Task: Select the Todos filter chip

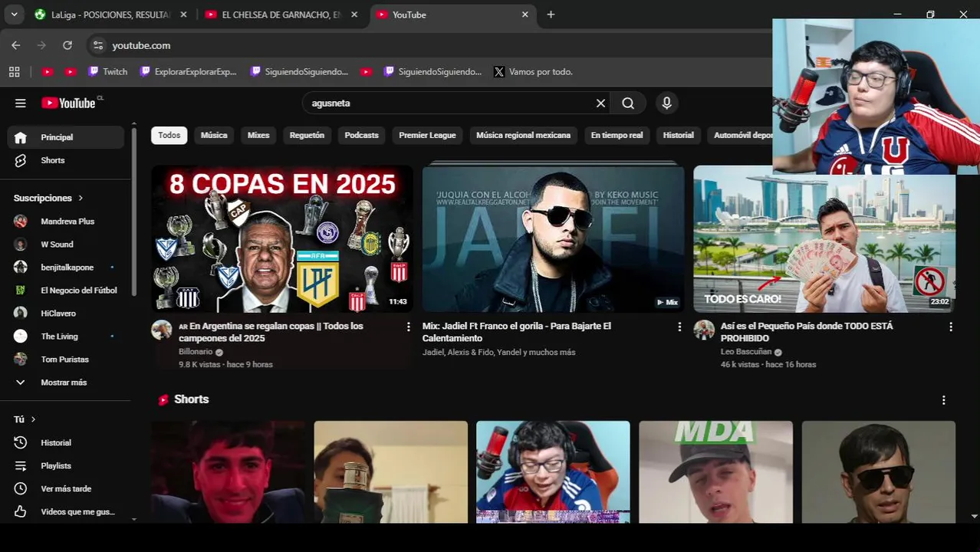Action: (169, 135)
